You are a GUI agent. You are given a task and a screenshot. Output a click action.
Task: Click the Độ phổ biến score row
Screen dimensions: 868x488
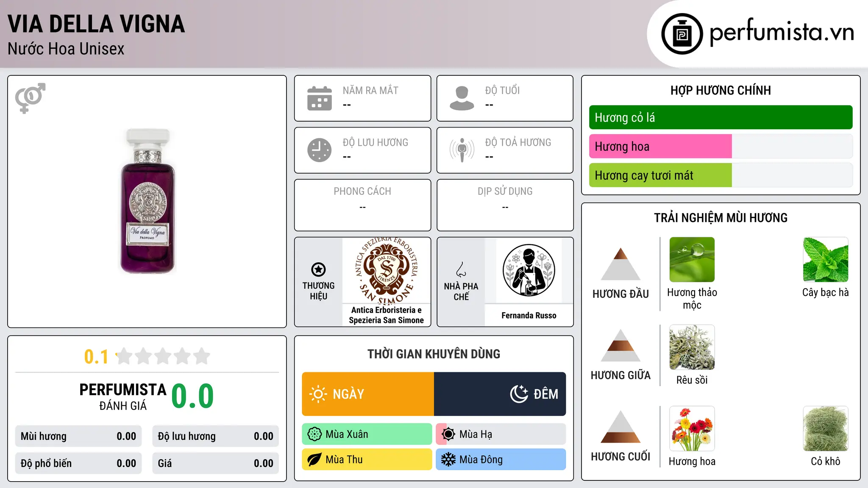click(x=78, y=463)
